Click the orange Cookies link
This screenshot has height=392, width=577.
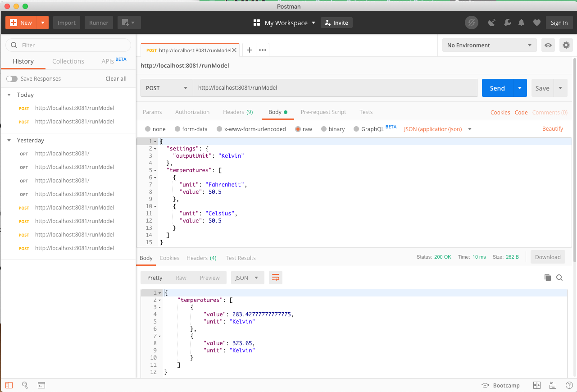pos(500,113)
